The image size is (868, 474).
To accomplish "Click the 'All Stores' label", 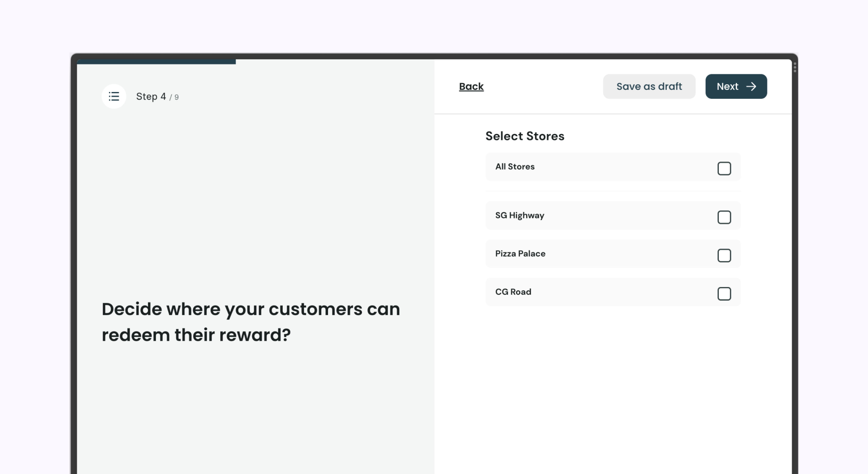I will coord(515,167).
